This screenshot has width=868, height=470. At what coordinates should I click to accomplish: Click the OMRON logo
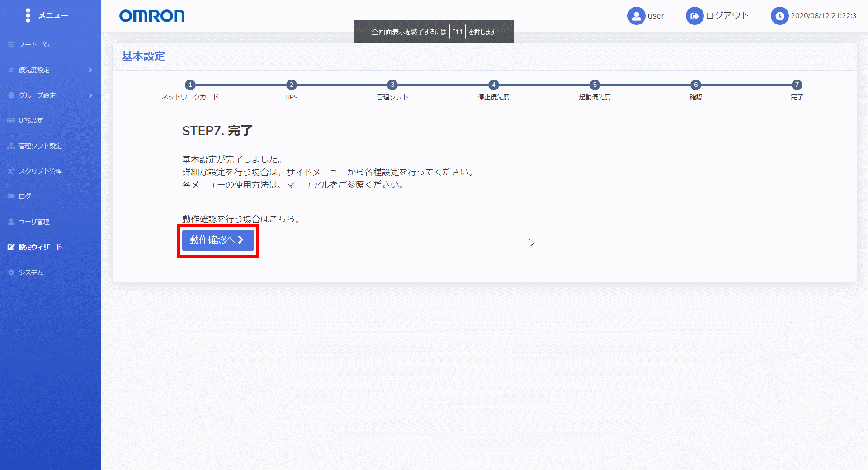pos(152,16)
